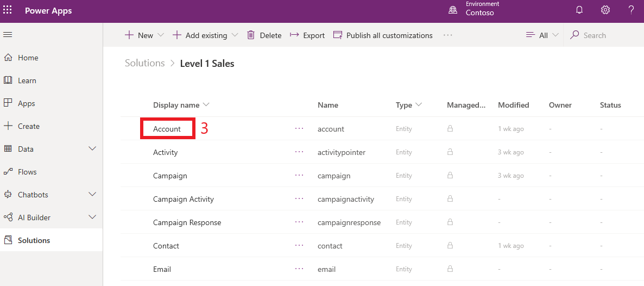This screenshot has height=286, width=644.
Task: Open the Account entity
Action: [x=167, y=129]
